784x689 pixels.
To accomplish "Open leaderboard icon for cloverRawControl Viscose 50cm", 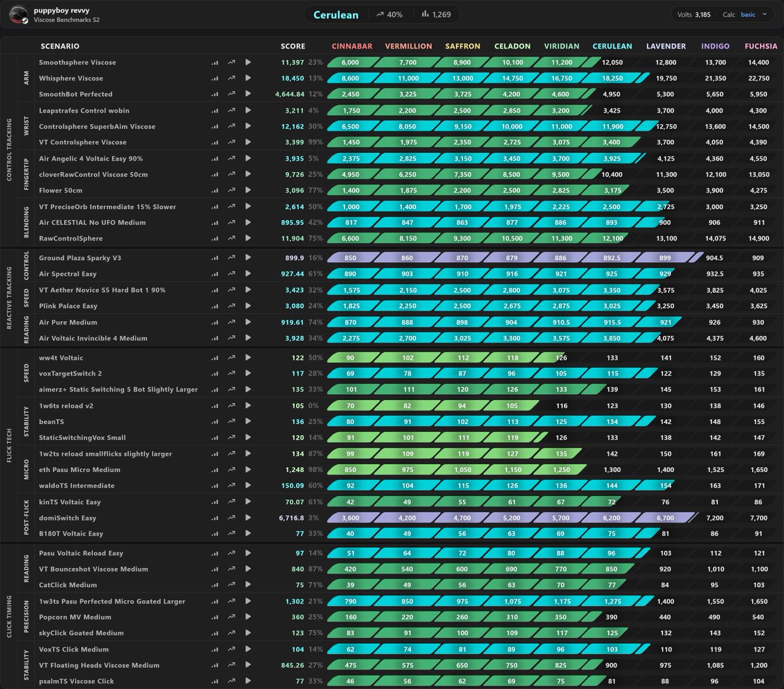I will click(215, 175).
